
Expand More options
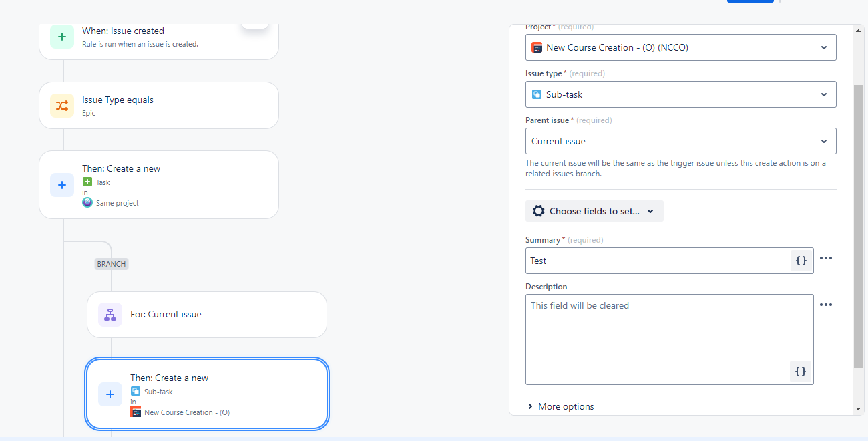(560, 406)
